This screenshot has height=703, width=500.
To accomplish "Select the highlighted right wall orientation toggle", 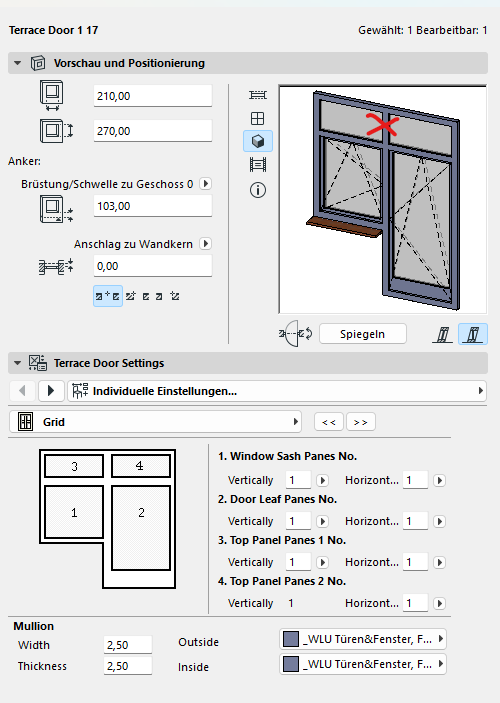I will tap(473, 334).
